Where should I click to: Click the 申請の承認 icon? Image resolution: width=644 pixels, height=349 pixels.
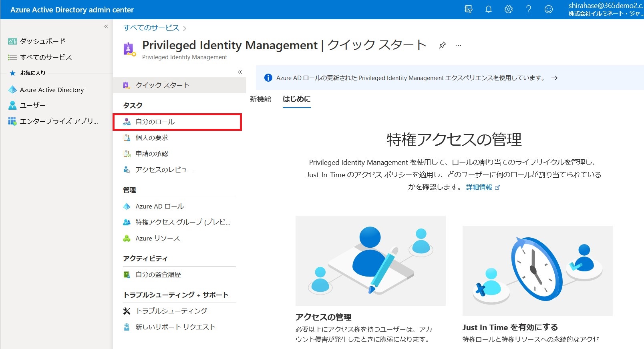tap(127, 154)
